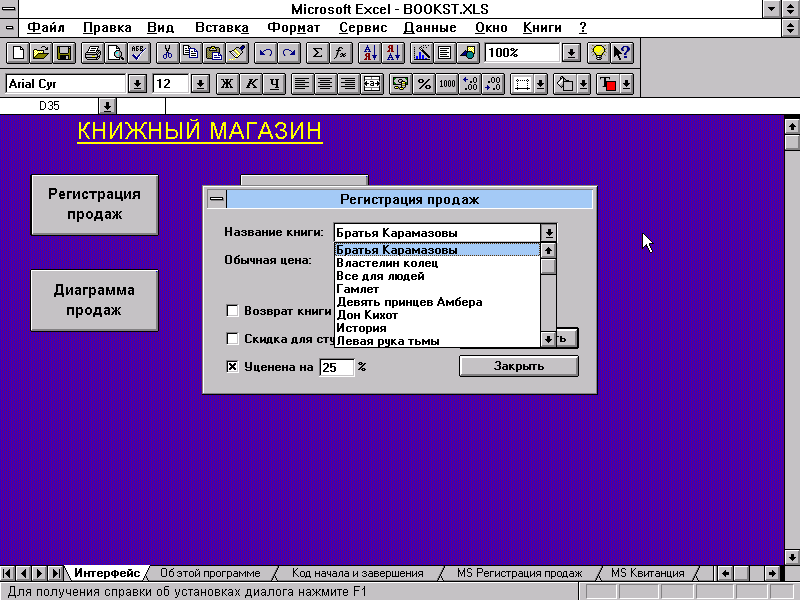The height and width of the screenshot is (600, 800).
Task: Enable the Возврат книги checkbox
Action: 233,311
